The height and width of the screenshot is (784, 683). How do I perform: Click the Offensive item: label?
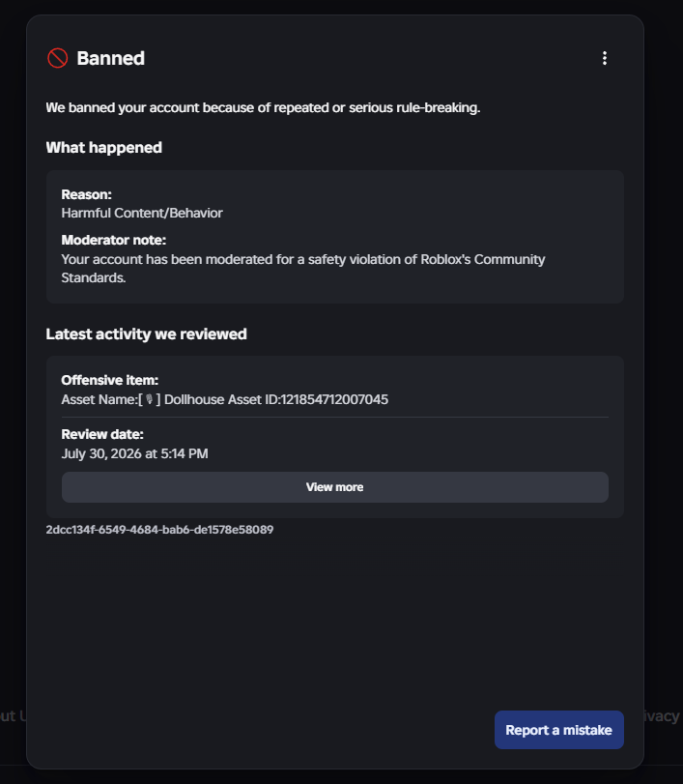tap(109, 380)
